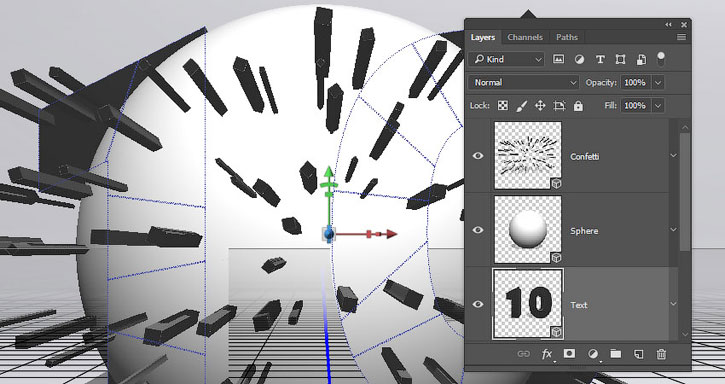Close the Layers panel
This screenshot has width=725, height=384.
pyautogui.click(x=684, y=25)
